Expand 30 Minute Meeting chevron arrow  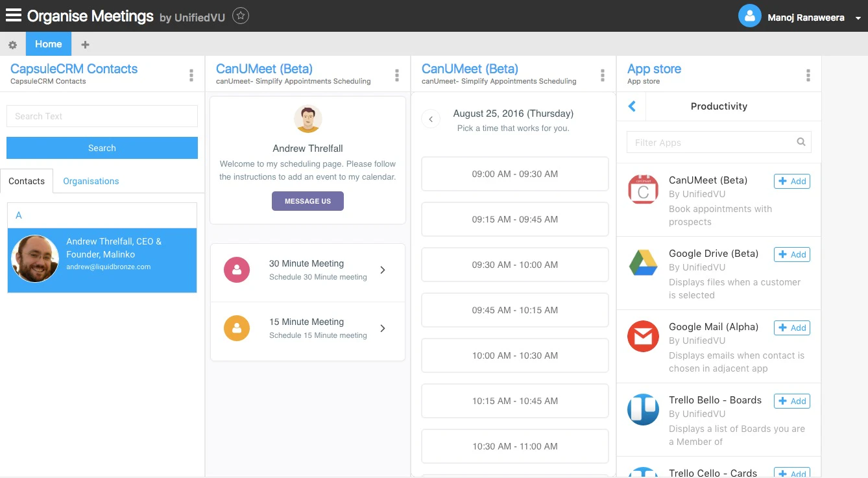point(383,270)
